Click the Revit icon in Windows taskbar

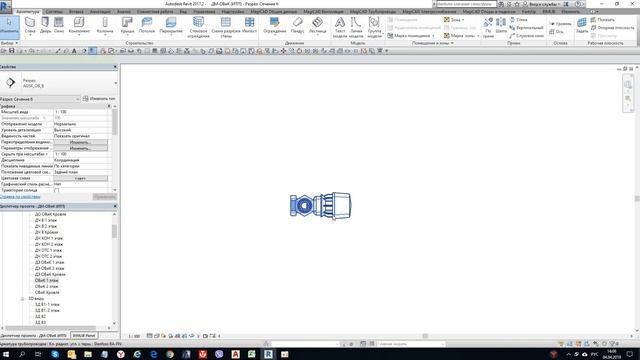pyautogui.click(x=268, y=354)
